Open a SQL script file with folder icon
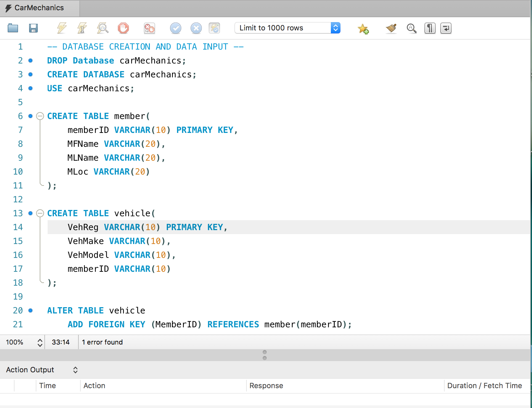The image size is (532, 408). pos(13,28)
